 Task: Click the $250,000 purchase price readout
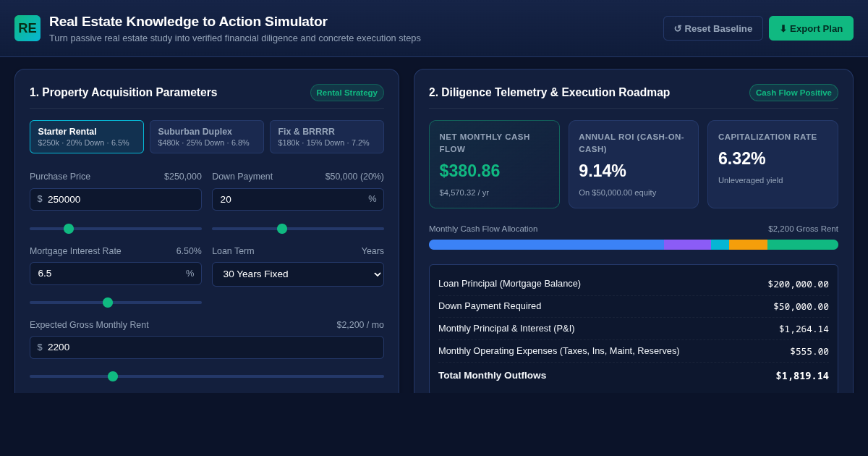183,177
